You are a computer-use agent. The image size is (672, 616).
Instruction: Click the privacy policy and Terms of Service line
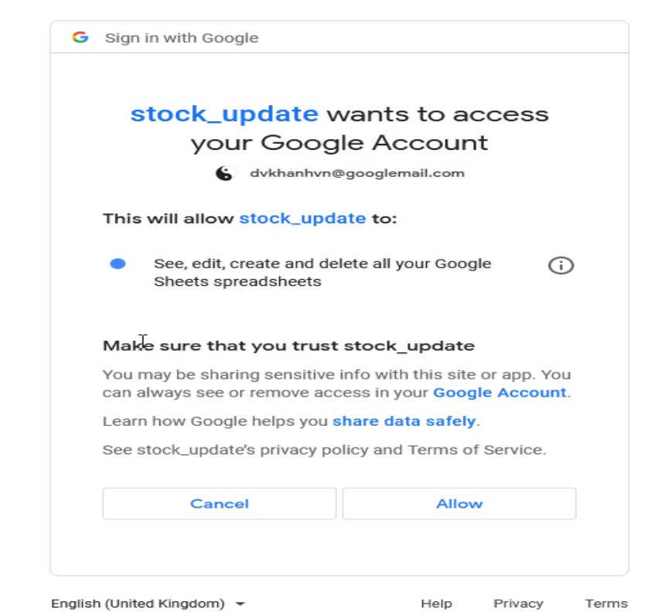pyautogui.click(x=324, y=450)
